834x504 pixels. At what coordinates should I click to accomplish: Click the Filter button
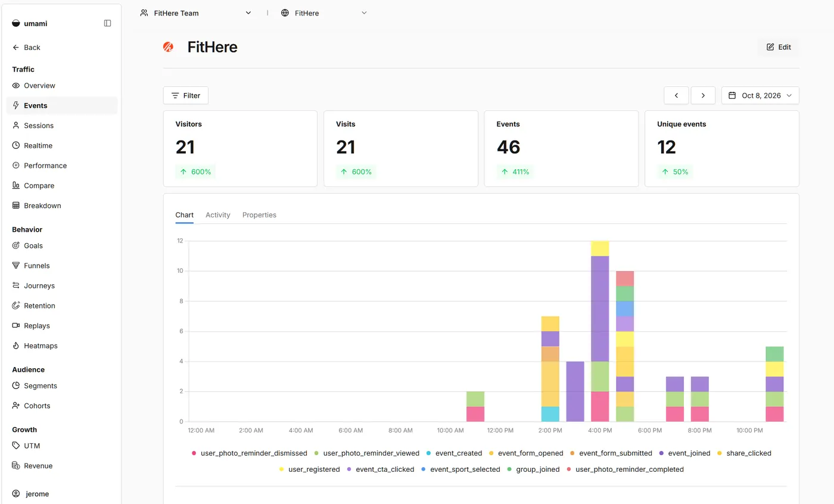point(186,95)
